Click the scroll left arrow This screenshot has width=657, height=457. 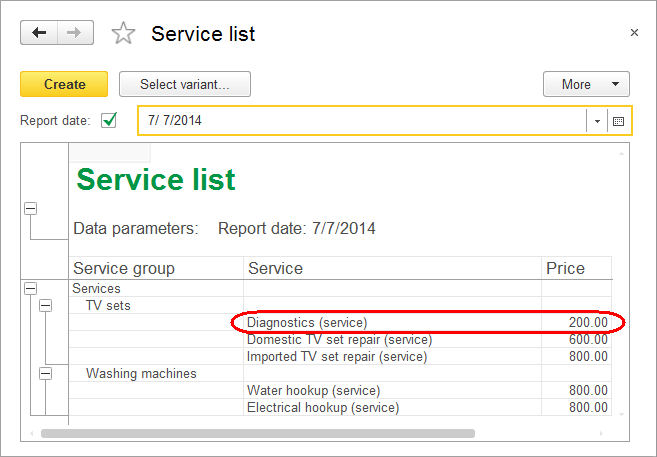(x=32, y=433)
